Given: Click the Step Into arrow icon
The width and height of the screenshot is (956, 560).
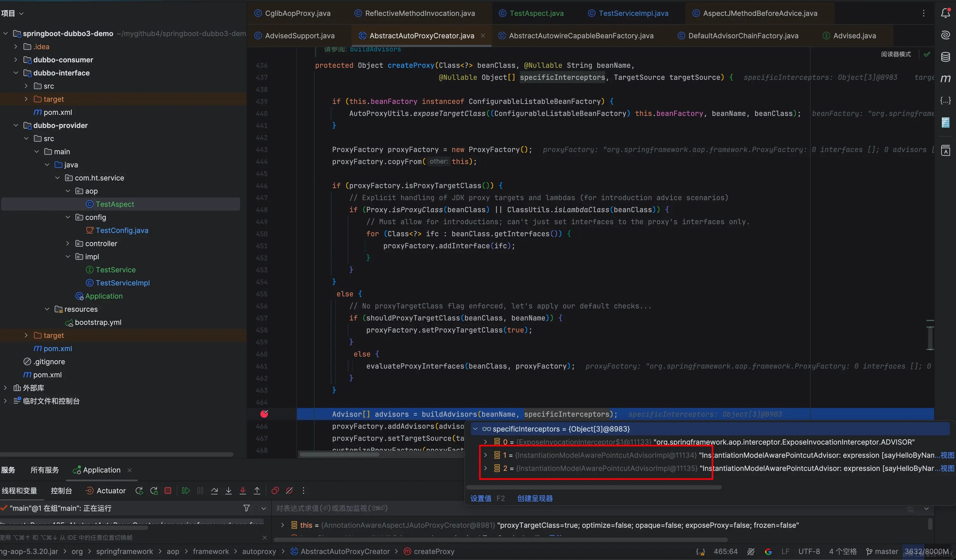Looking at the screenshot, I should tap(228, 490).
